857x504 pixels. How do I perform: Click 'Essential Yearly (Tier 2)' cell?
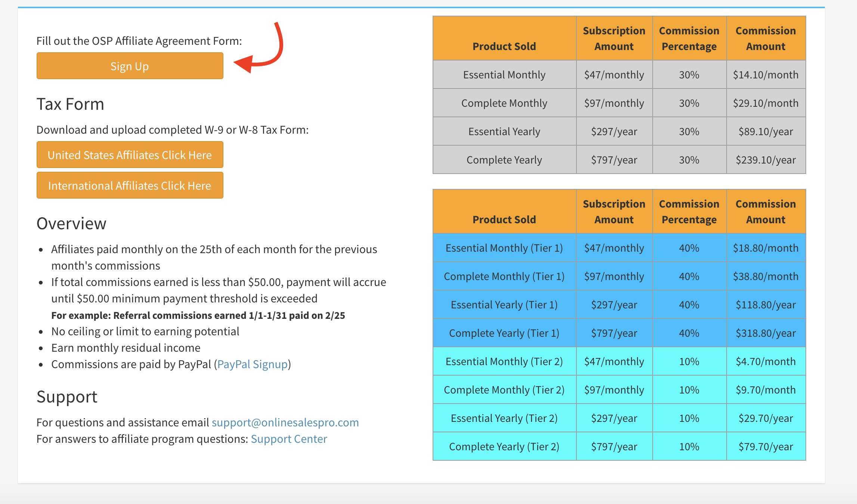pos(504,418)
